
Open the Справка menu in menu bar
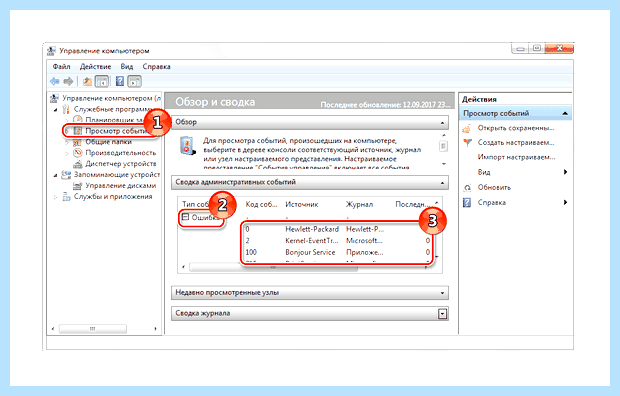pyautogui.click(x=156, y=66)
